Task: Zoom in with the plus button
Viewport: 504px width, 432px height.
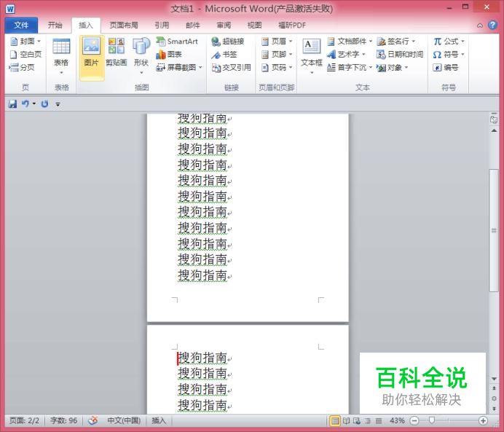Action: (x=483, y=420)
